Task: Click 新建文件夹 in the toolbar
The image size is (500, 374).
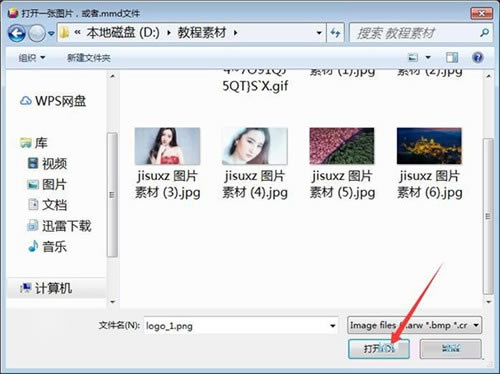Action: (x=89, y=58)
